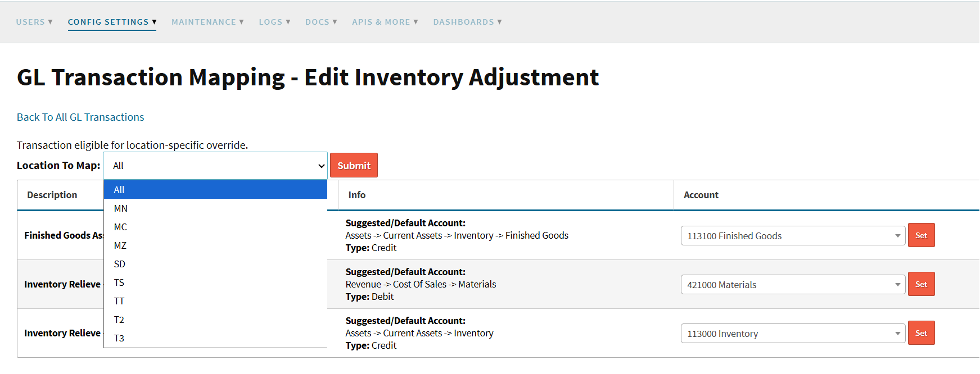Choose MC in the location dropdown

(120, 227)
